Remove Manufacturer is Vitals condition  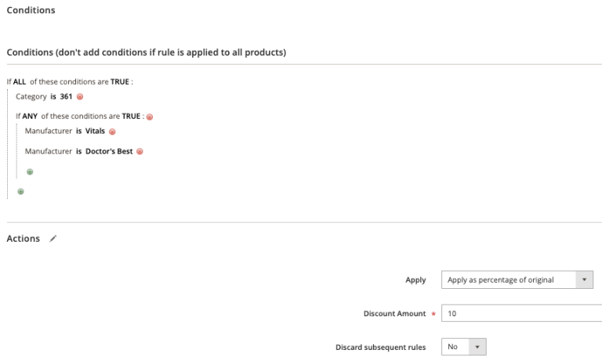tap(112, 132)
